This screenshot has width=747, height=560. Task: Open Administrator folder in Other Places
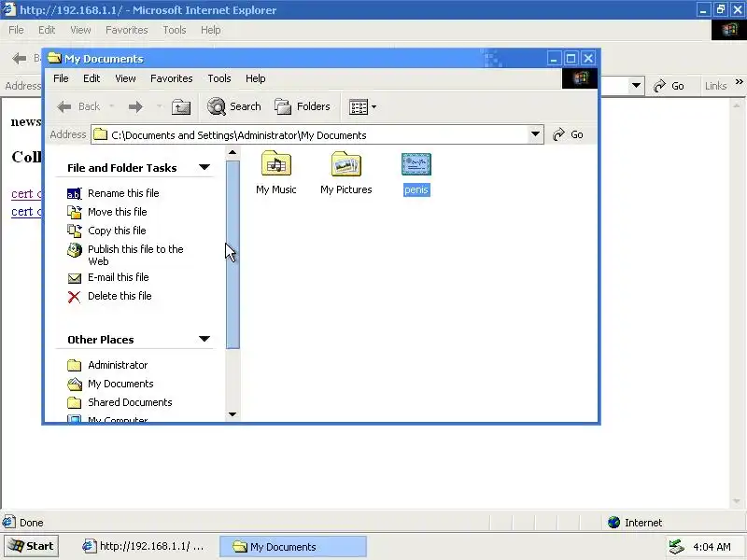[x=118, y=365]
